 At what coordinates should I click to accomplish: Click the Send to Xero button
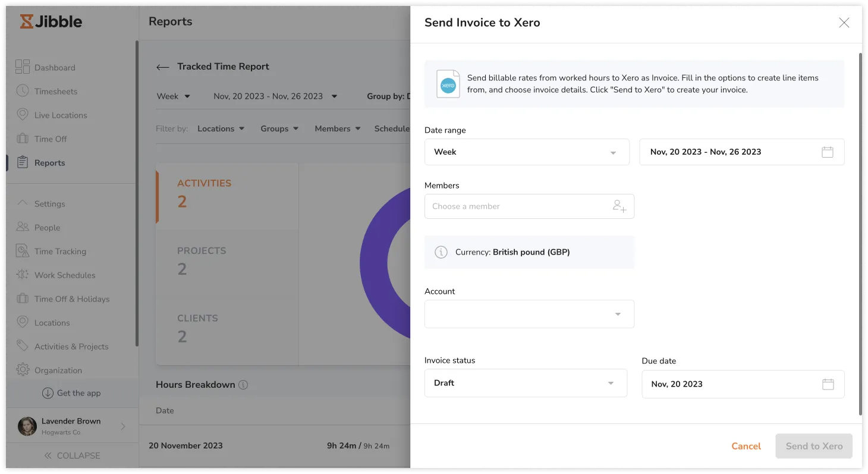pos(813,446)
